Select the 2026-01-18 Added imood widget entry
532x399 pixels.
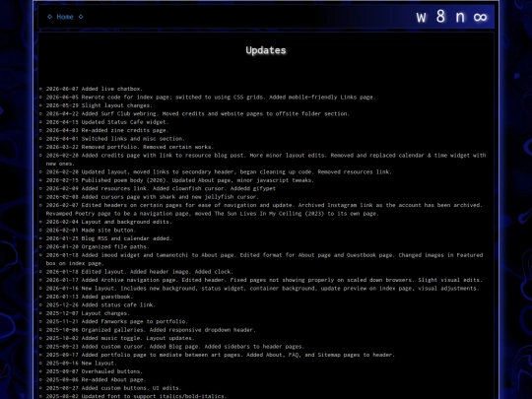tap(264, 259)
